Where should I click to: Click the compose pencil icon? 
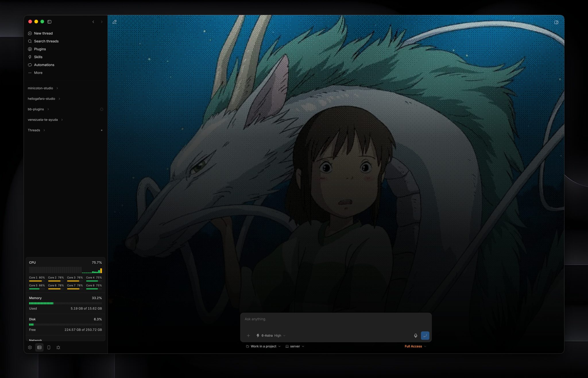click(115, 22)
